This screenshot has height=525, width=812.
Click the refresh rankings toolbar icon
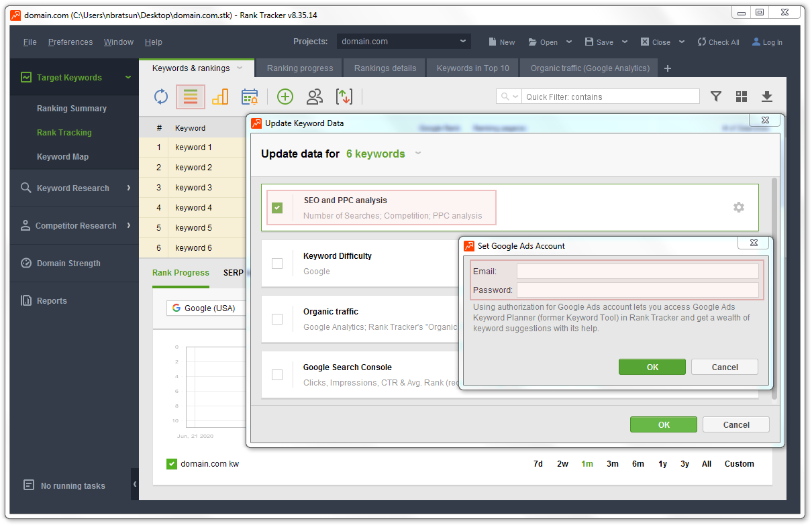161,97
